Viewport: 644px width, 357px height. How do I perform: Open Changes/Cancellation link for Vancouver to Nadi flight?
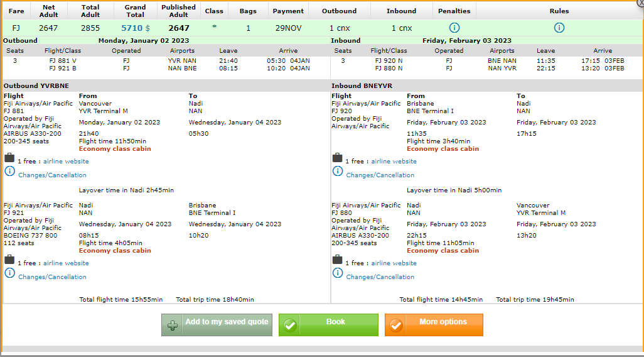pyautogui.click(x=52, y=175)
